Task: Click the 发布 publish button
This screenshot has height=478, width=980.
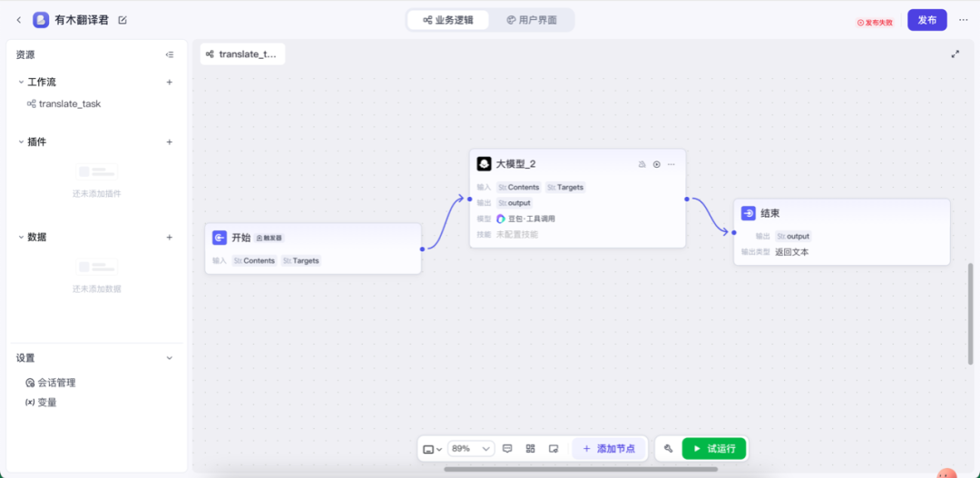Action: coord(926,20)
